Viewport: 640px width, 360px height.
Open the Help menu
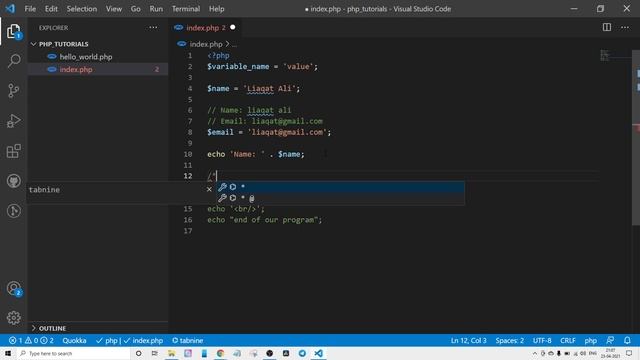(x=216, y=9)
